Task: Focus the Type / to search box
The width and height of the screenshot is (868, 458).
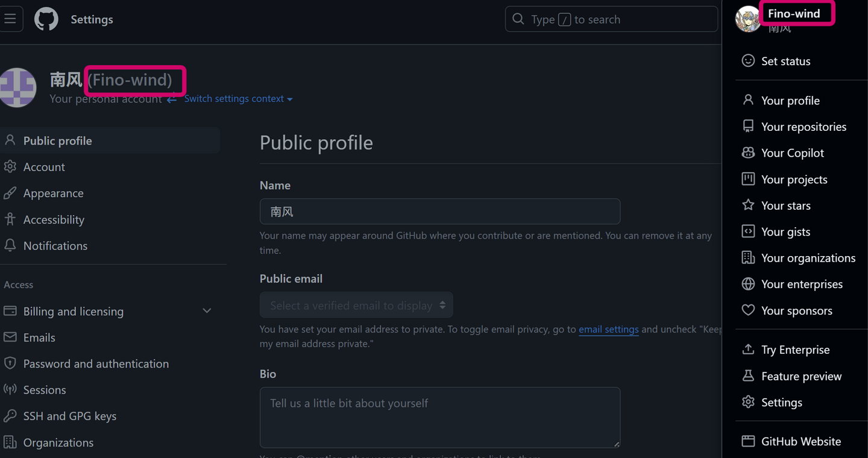Action: [x=611, y=19]
